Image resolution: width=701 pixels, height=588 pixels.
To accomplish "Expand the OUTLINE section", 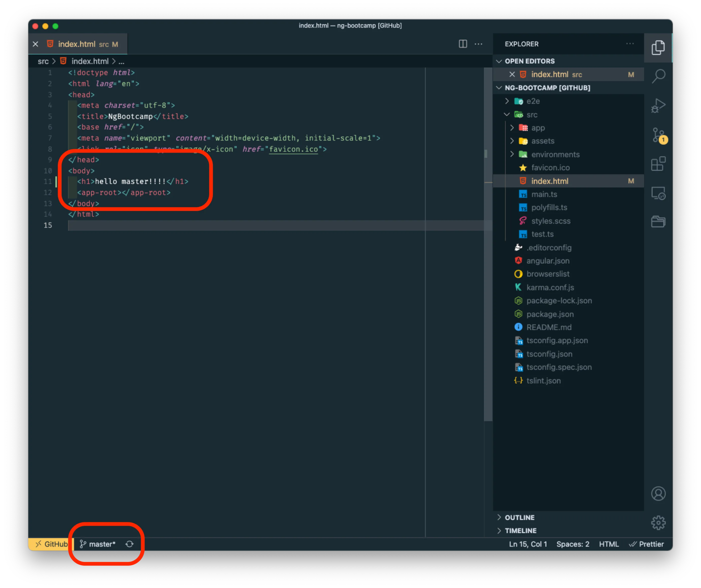I will (568, 517).
